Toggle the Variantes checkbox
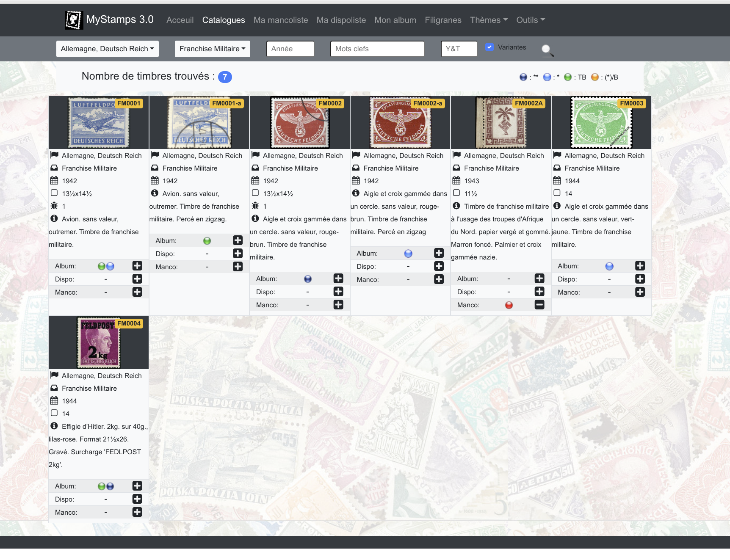The height and width of the screenshot is (560, 730). [489, 47]
